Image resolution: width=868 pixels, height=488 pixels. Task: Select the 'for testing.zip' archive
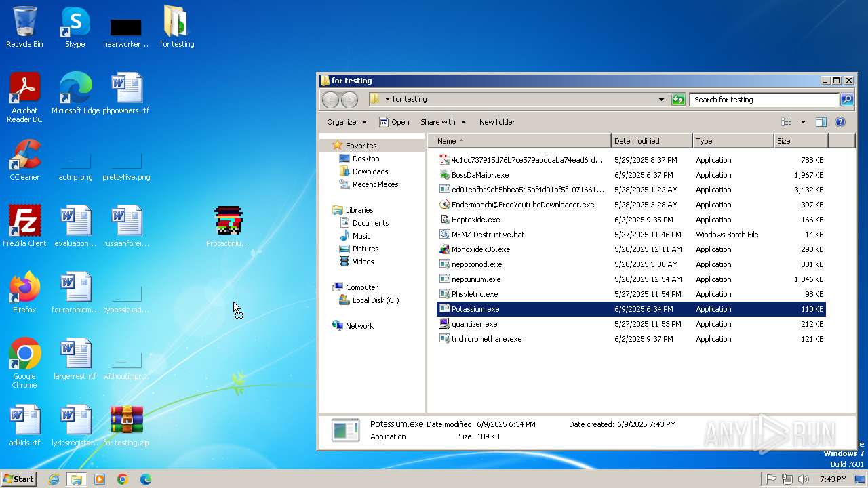tap(126, 426)
